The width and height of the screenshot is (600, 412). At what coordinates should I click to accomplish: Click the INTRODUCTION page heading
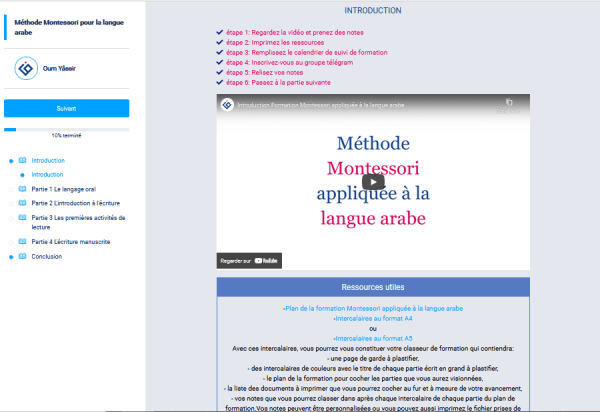pos(373,10)
